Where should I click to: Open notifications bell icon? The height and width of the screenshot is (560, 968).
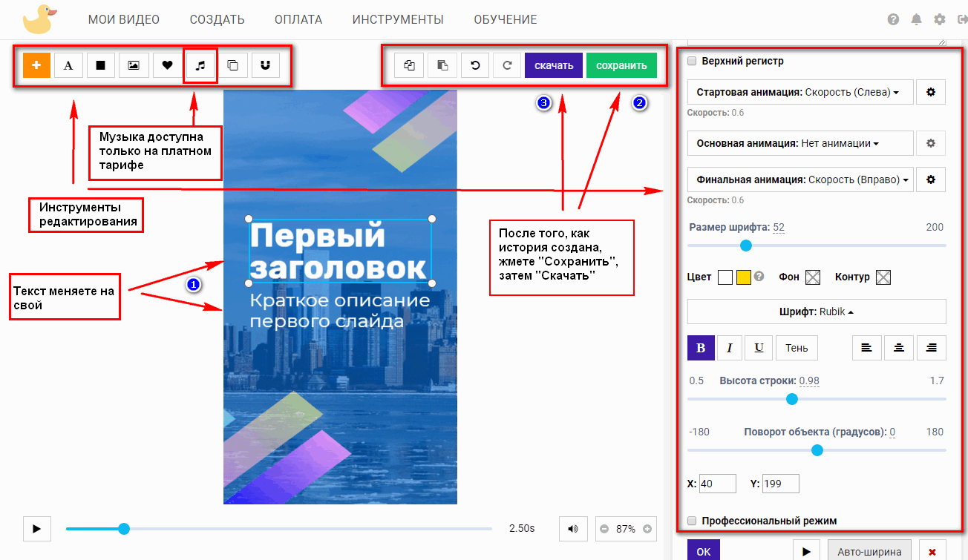click(917, 19)
